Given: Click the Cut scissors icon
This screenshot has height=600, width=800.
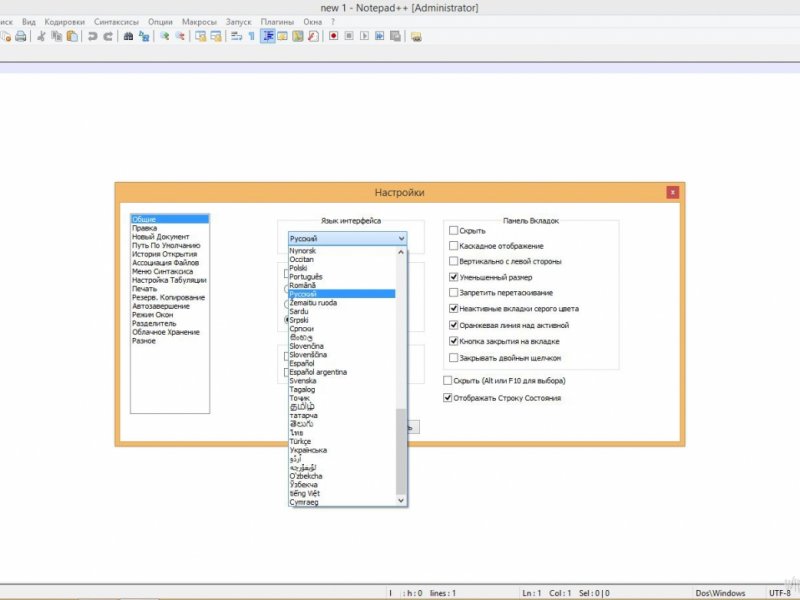Looking at the screenshot, I should click(x=41, y=36).
